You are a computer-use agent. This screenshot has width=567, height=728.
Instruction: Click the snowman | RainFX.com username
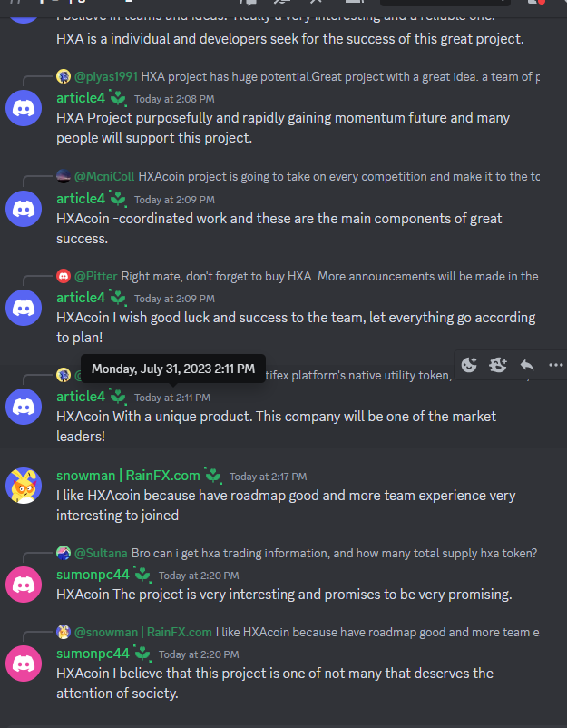click(128, 476)
